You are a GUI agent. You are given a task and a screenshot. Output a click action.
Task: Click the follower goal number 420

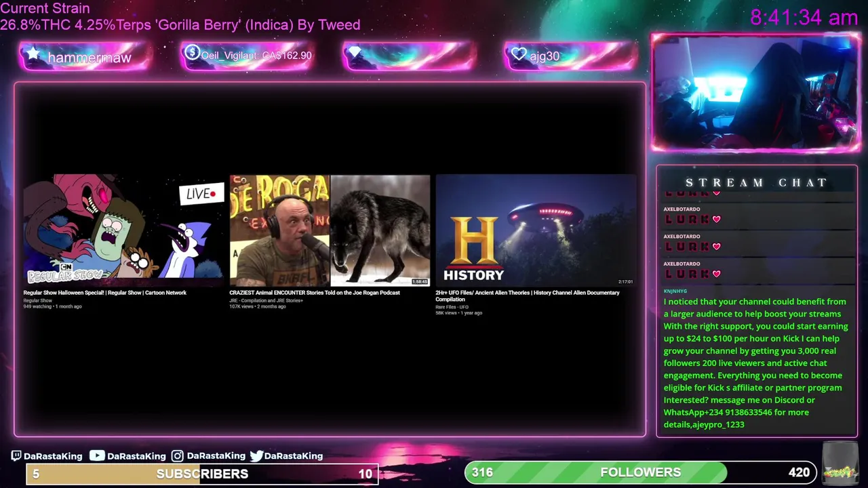pyautogui.click(x=799, y=472)
